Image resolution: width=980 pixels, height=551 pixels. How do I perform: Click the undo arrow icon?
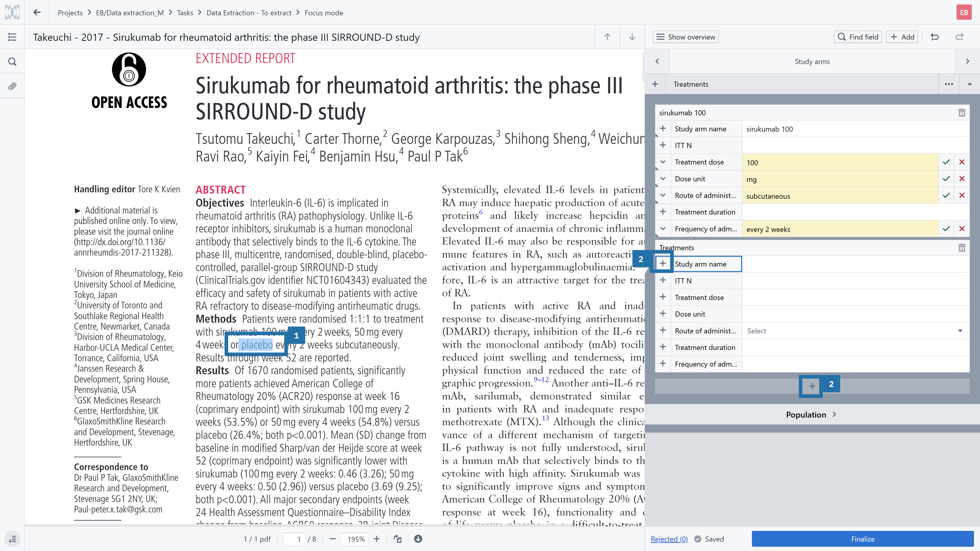click(x=935, y=37)
